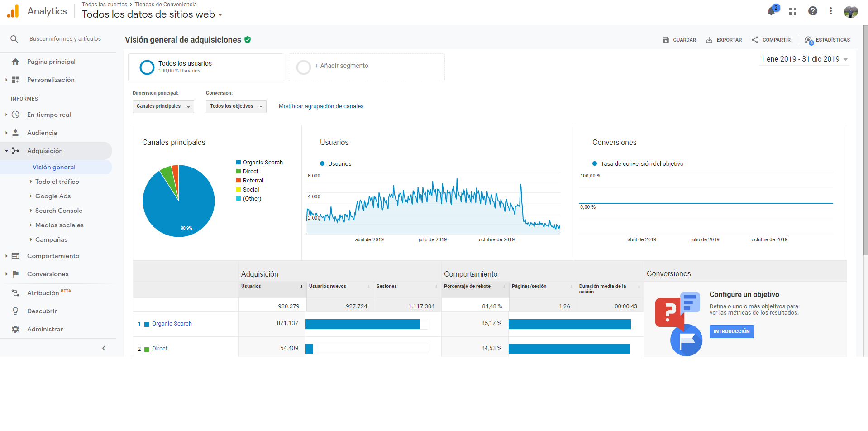
Task: Open the Canales principales dropdown
Action: pyautogui.click(x=163, y=106)
